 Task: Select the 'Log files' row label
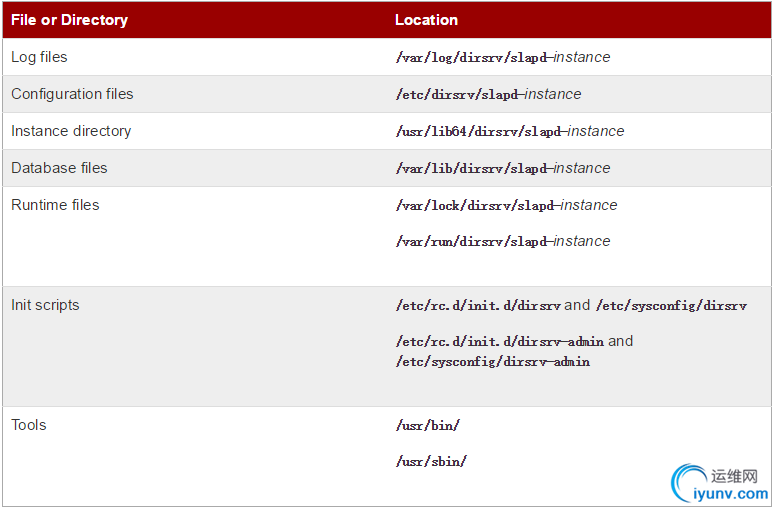pyautogui.click(x=39, y=57)
